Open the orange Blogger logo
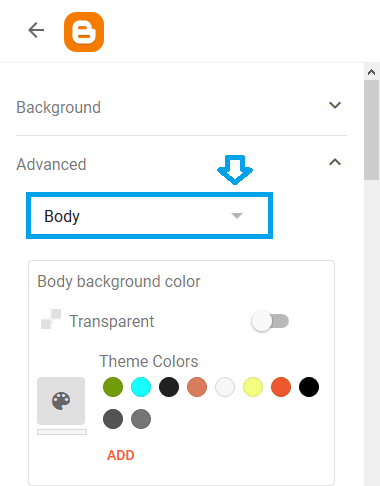The image size is (380, 486). point(84,32)
